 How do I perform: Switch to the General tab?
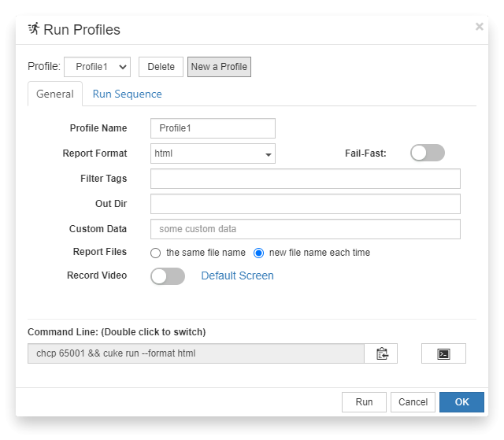pyautogui.click(x=55, y=94)
